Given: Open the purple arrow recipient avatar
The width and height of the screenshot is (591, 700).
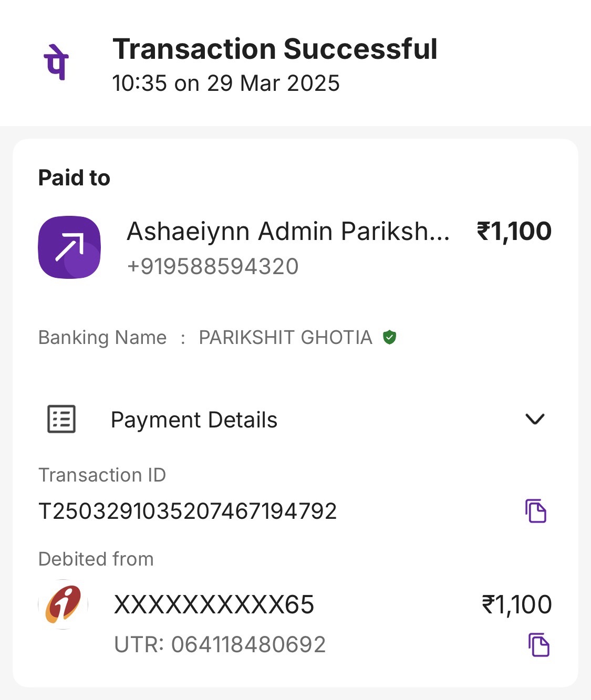Looking at the screenshot, I should [69, 247].
